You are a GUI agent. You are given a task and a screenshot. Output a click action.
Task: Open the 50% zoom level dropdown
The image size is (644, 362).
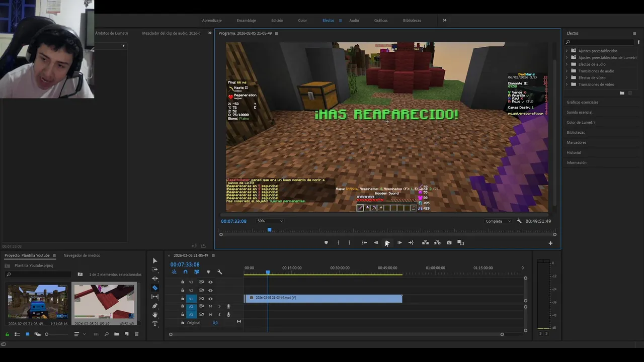[270, 221]
